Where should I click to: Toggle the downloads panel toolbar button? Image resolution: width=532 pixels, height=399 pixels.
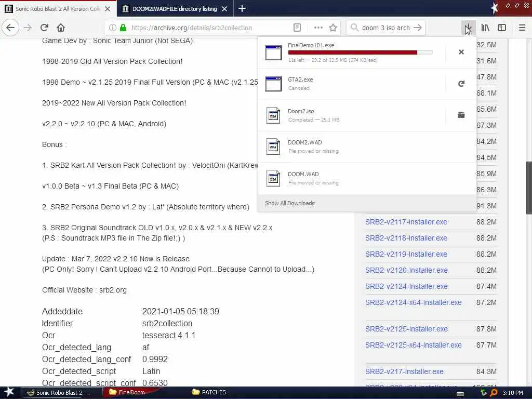(468, 28)
